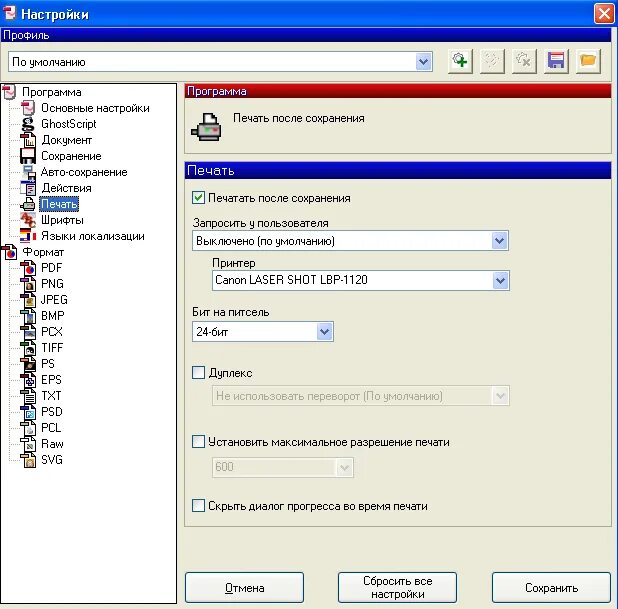The image size is (618, 609).
Task: Select the PS format entry
Action: click(x=48, y=364)
